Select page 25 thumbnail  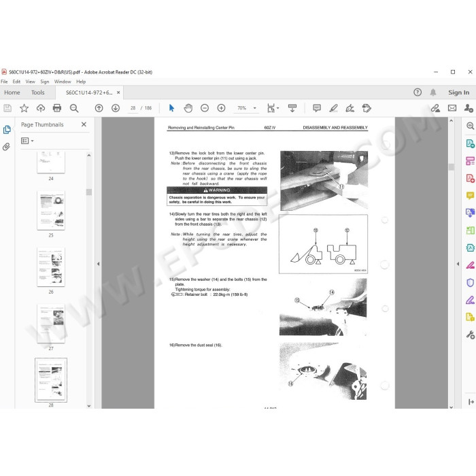(x=51, y=210)
